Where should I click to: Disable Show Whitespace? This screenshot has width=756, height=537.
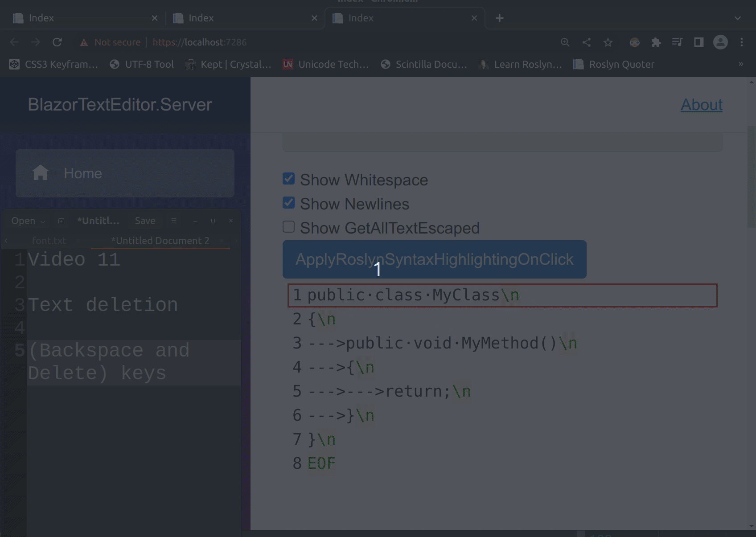click(288, 178)
